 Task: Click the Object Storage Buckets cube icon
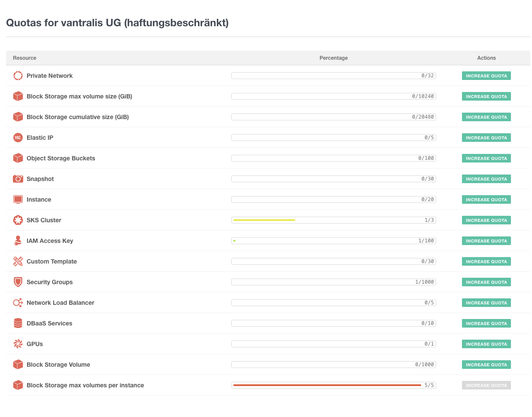[x=18, y=158]
